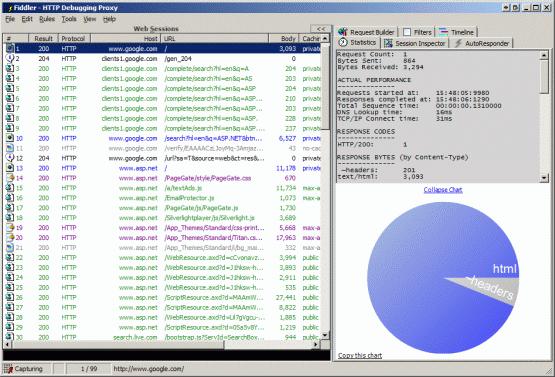Sort sessions by Host column
The width and height of the screenshot is (555, 377).
(x=125, y=38)
